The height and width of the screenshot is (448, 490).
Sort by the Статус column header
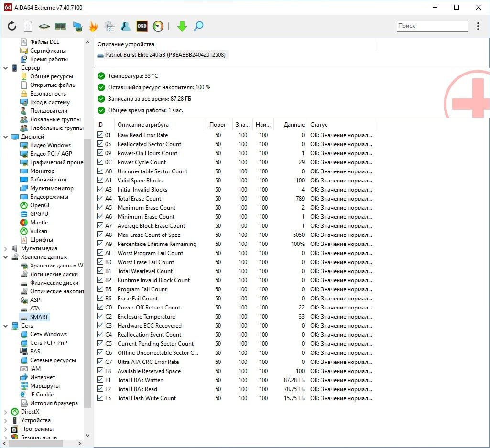341,125
